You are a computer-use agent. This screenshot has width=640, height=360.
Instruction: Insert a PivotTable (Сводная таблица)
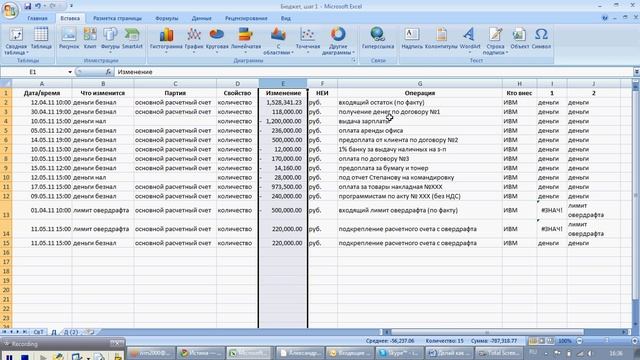(16, 41)
